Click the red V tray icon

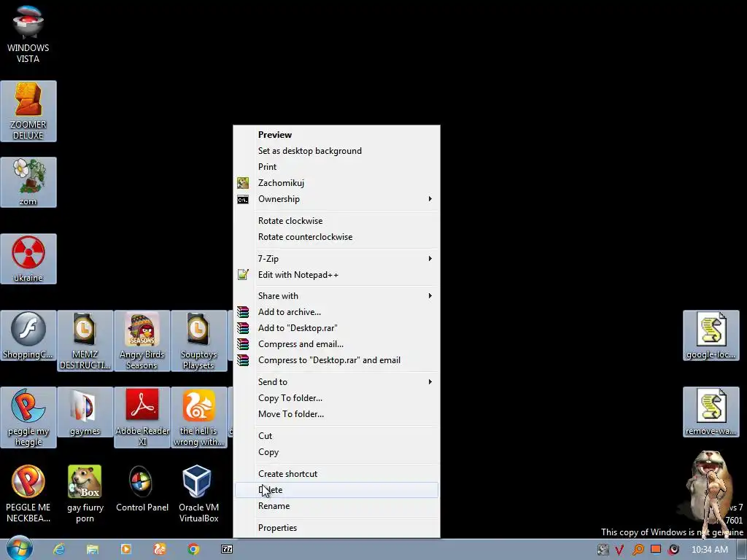tap(619, 550)
